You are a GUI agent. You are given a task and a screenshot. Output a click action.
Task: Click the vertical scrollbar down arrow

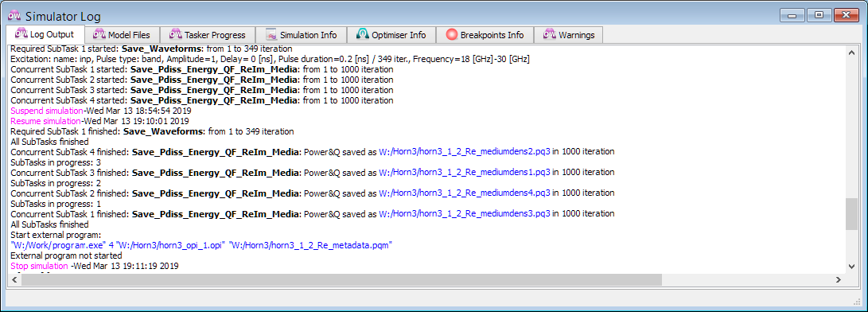tap(851, 267)
